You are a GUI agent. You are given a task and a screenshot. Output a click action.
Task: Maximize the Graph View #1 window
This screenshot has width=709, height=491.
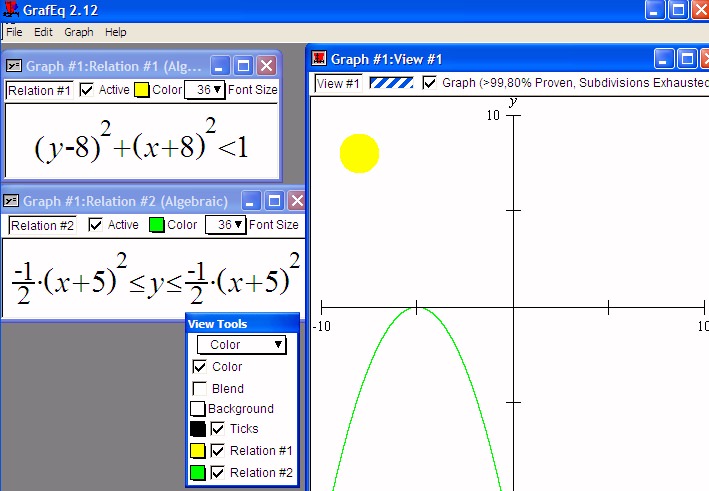(x=687, y=59)
